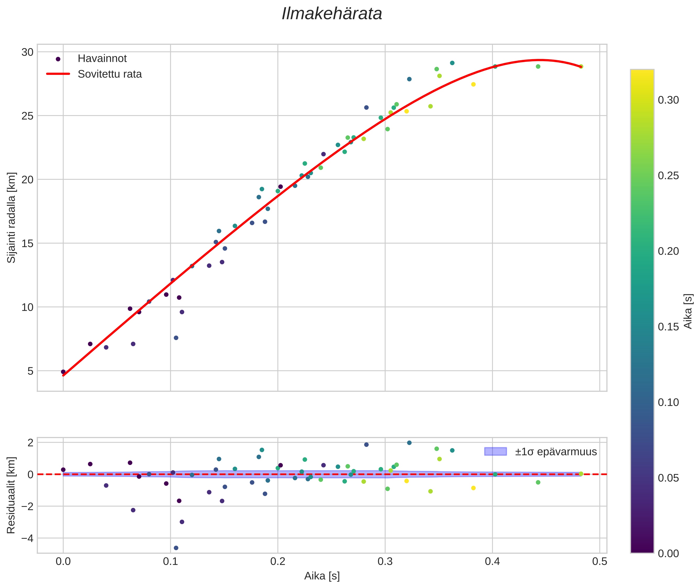Select the Sijainti radalla [km] axis label
Screen dimensions: 700x588
[x=11, y=218]
